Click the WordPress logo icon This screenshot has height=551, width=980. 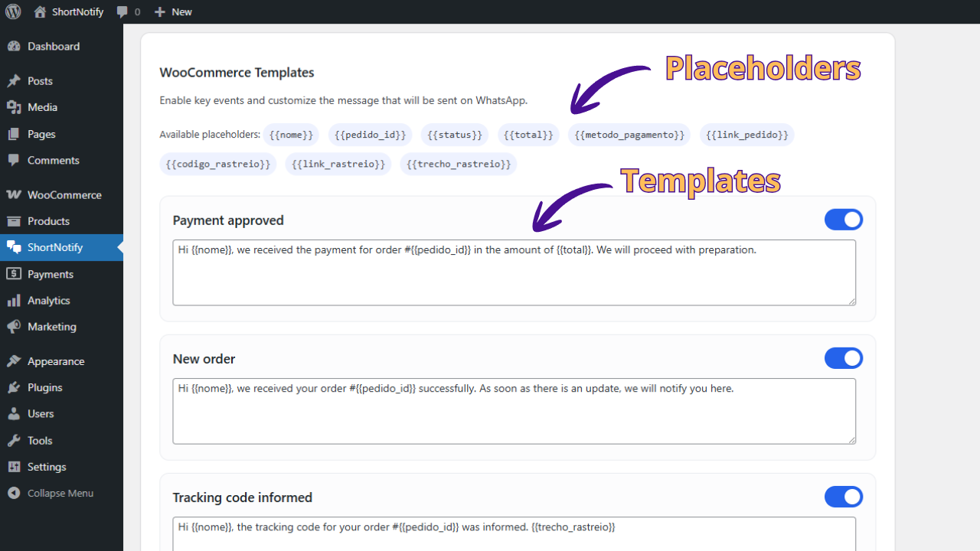pyautogui.click(x=13, y=11)
